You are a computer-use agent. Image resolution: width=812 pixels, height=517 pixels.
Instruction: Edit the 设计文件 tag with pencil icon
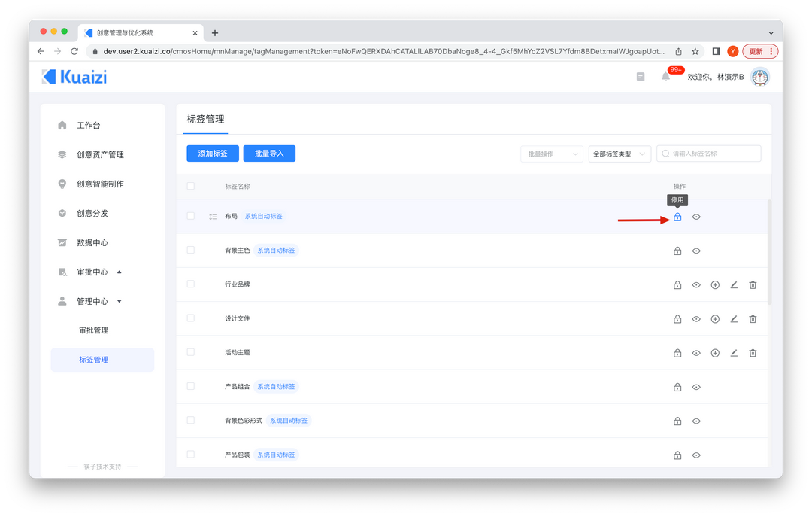pyautogui.click(x=734, y=319)
